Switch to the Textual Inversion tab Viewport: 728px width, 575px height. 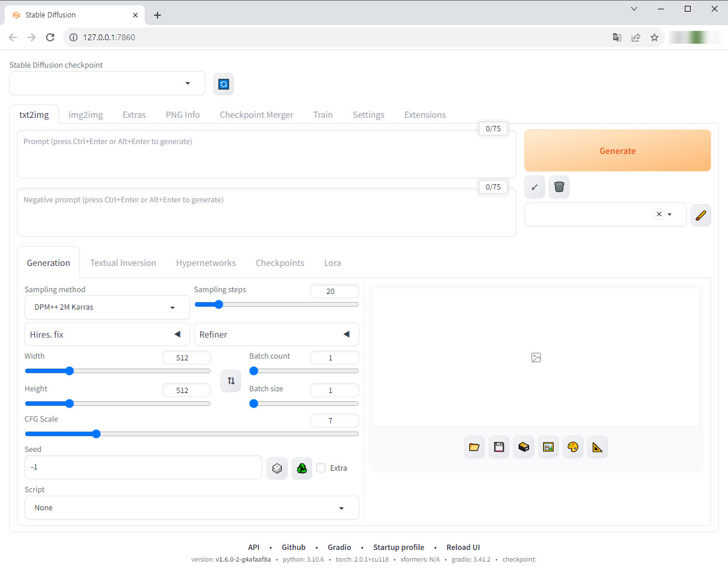[x=123, y=263]
